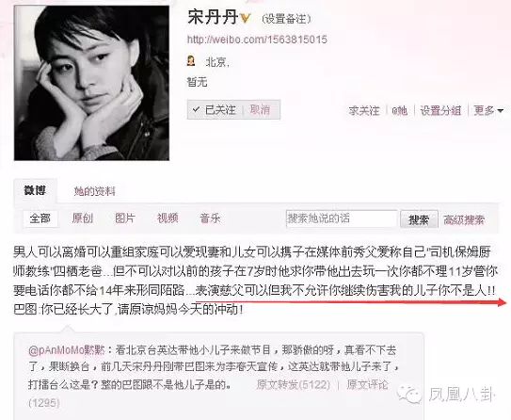
Task: Click 设置备注 next to the username
Action: (x=286, y=19)
